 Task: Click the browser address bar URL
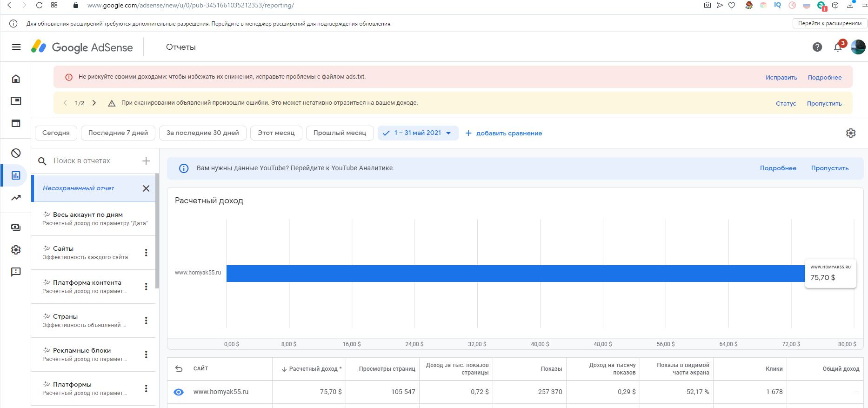click(x=191, y=5)
